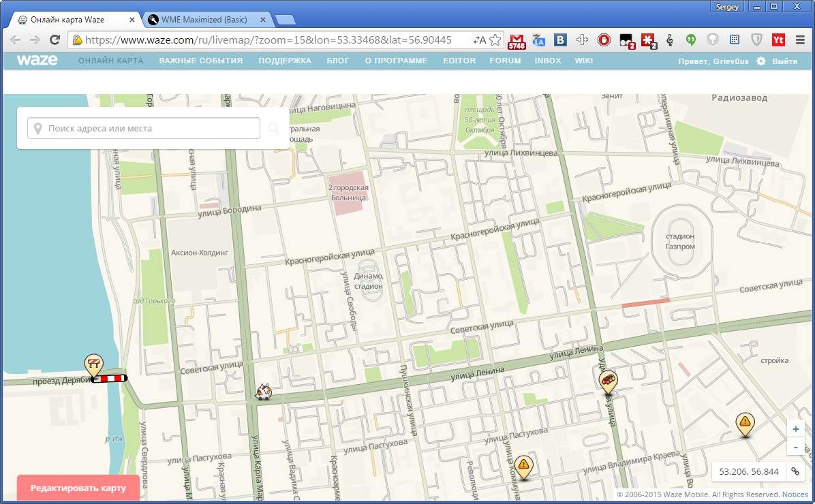Open О ПРОГРАММЕ page

click(x=396, y=61)
